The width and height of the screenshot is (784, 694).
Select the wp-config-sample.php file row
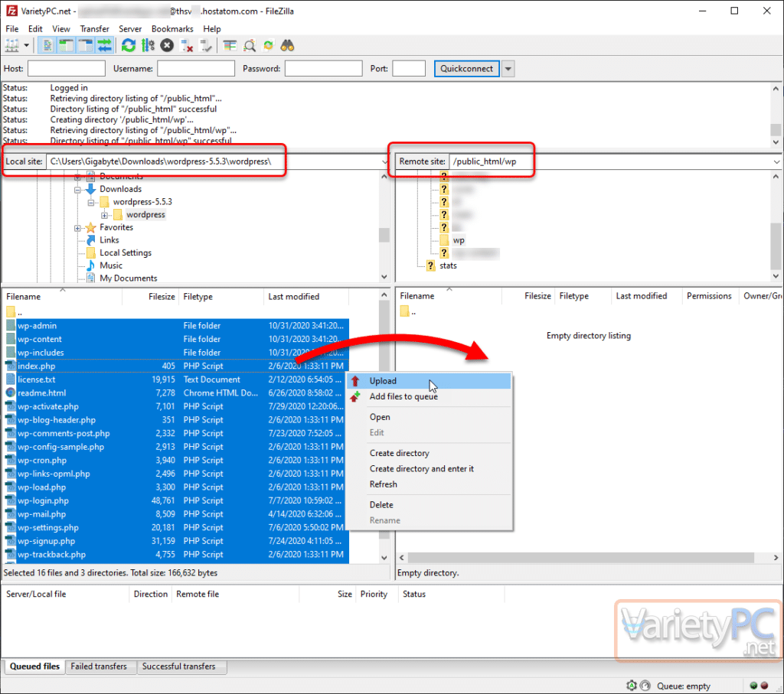point(175,447)
